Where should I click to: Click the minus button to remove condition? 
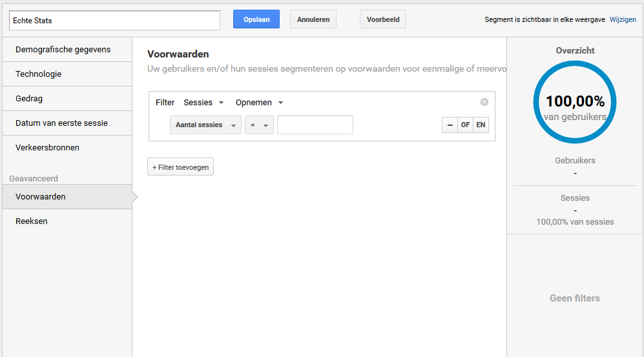(x=450, y=125)
